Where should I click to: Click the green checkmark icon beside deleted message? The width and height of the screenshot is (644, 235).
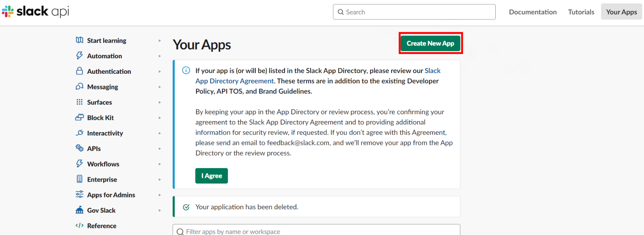pyautogui.click(x=186, y=207)
